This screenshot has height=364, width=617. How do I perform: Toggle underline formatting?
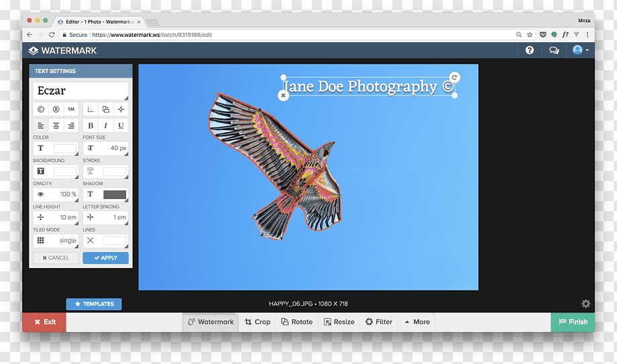tap(121, 125)
